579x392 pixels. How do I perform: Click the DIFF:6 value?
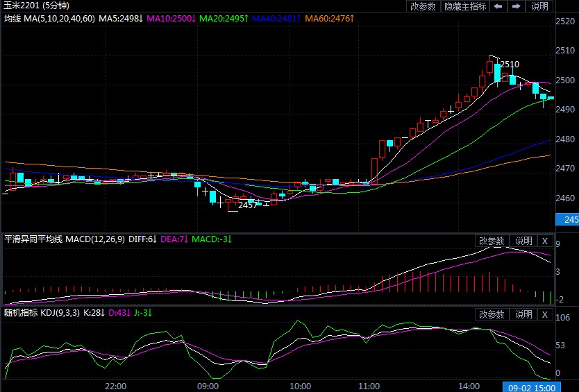tap(142, 239)
